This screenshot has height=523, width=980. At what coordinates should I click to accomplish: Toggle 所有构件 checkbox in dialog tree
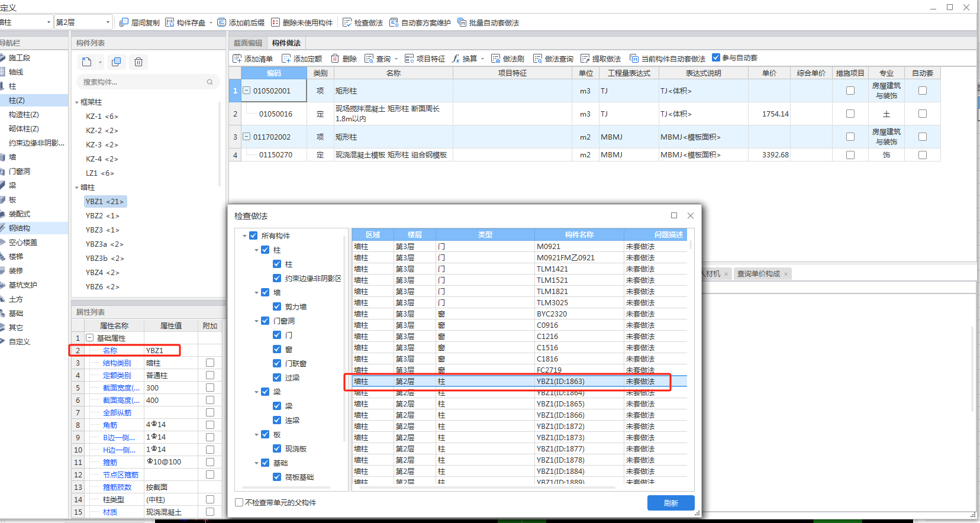point(253,235)
